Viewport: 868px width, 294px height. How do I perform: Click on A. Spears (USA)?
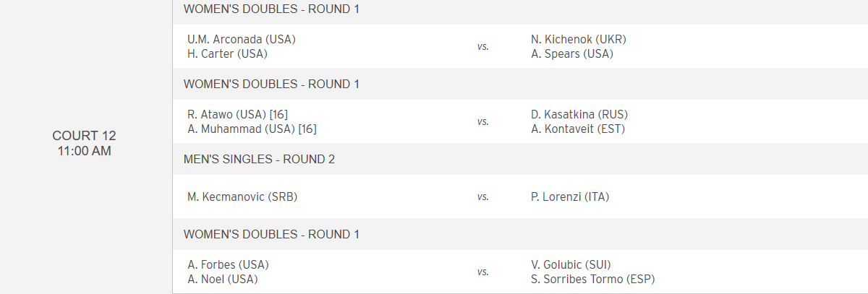[571, 53]
